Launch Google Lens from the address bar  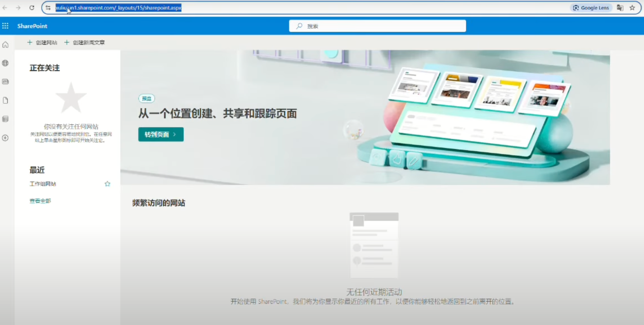(x=592, y=8)
